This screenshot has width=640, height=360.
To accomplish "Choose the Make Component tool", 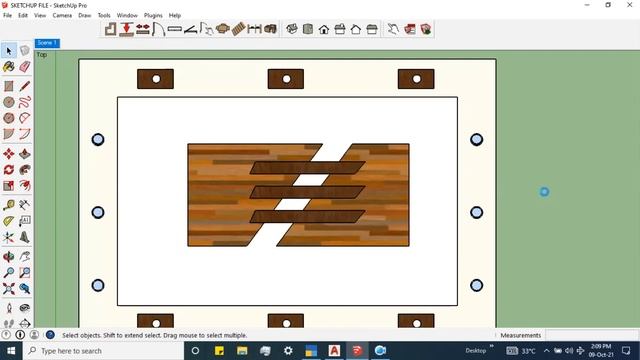I will [x=24, y=51].
